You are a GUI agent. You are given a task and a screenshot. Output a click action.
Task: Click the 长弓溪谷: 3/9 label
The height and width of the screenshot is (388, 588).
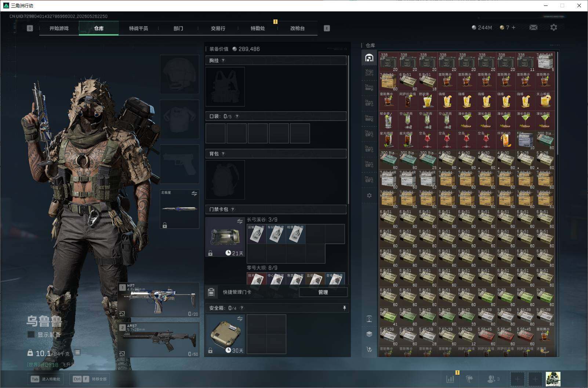pos(262,220)
